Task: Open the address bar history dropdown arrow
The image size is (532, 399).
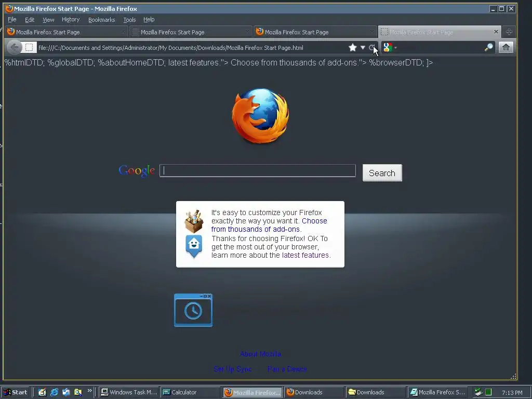Action: click(x=362, y=47)
